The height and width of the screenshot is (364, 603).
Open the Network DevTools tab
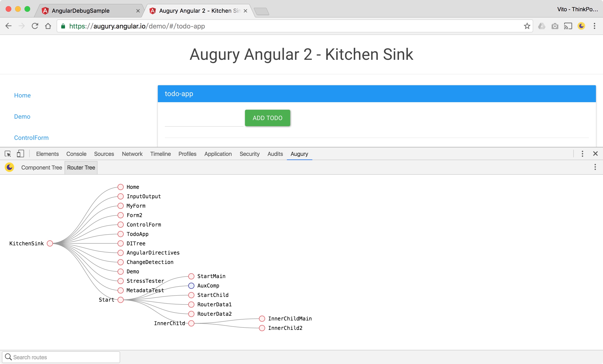(132, 154)
